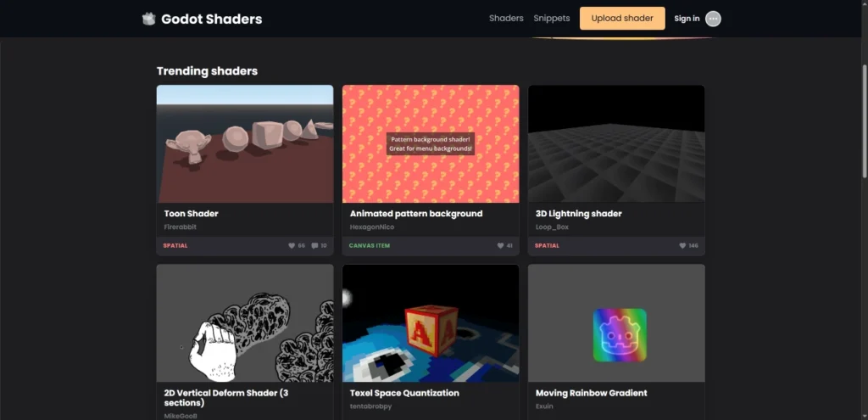Select SPATIAL tag under 3D Lightning shader
This screenshot has width=868, height=420.
pyautogui.click(x=547, y=245)
